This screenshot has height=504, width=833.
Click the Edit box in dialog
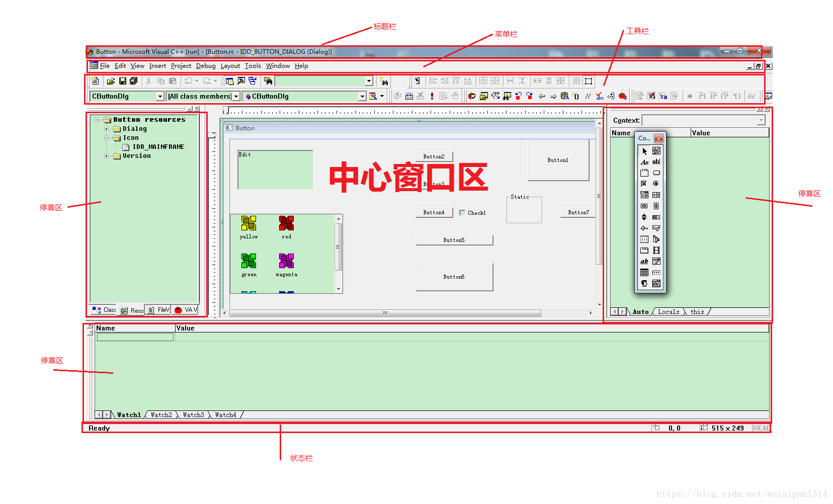pyautogui.click(x=276, y=170)
